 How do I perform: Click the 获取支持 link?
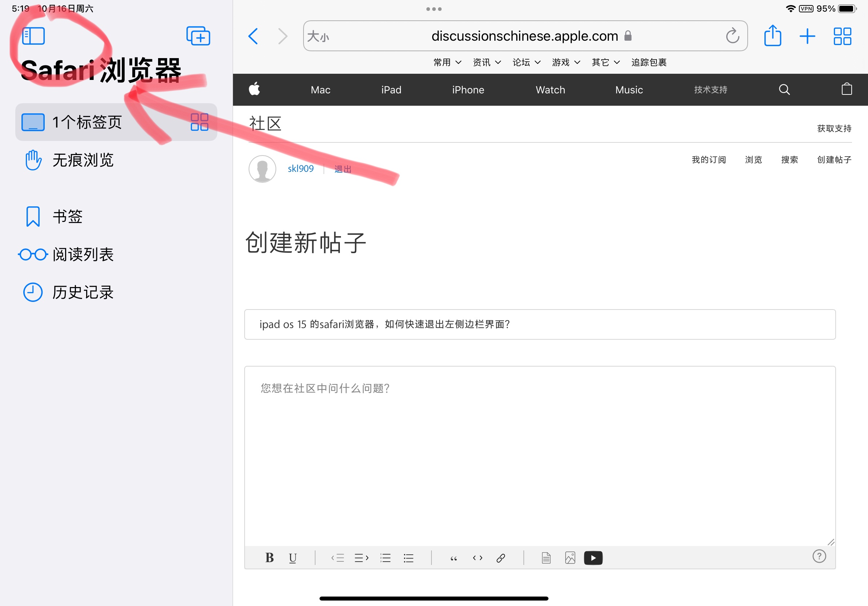(x=834, y=129)
